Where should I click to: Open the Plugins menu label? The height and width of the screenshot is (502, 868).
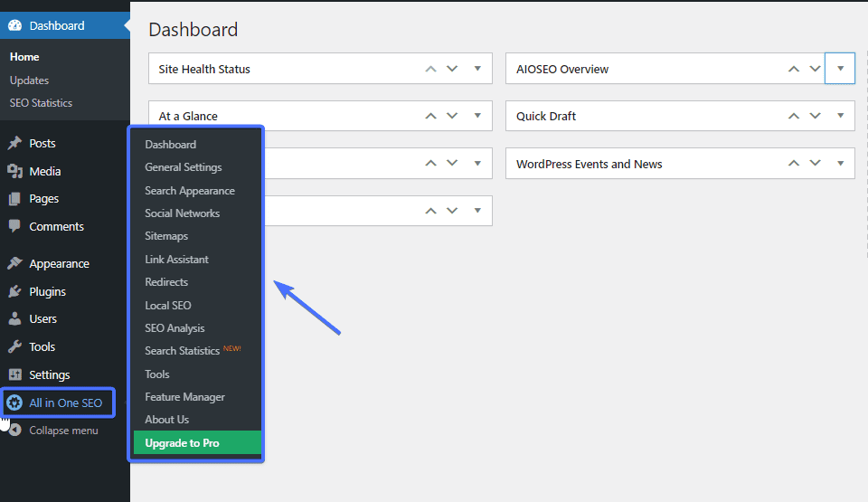pos(48,291)
